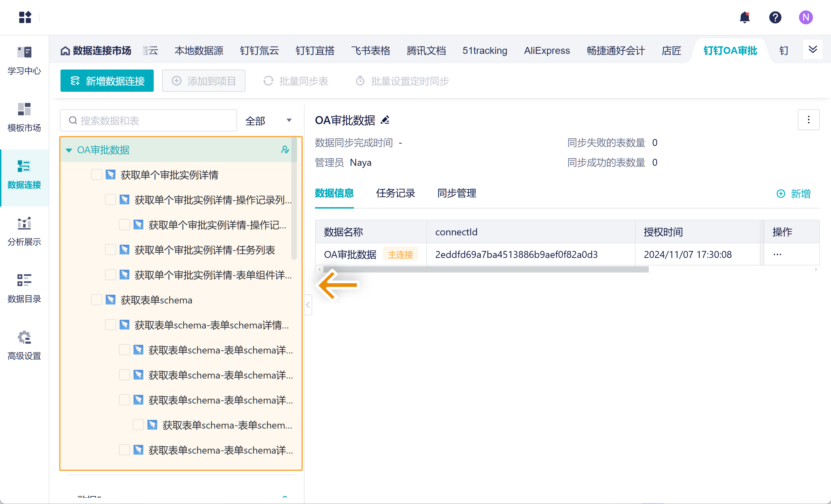Open the help question mark icon
The width and height of the screenshot is (831, 504).
[x=775, y=17]
